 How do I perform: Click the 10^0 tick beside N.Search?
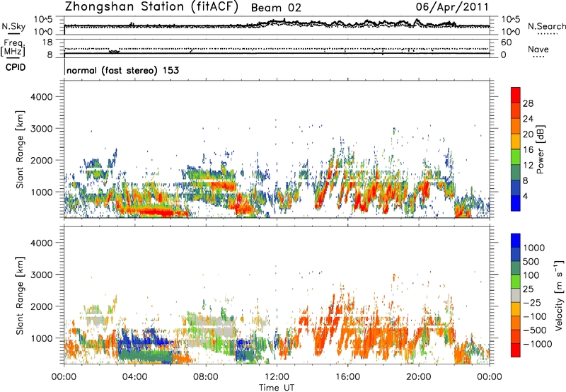(510, 32)
